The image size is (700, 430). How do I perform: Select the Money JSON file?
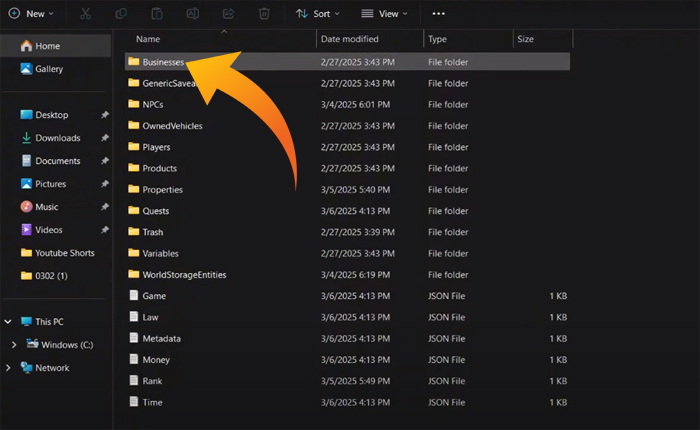155,360
